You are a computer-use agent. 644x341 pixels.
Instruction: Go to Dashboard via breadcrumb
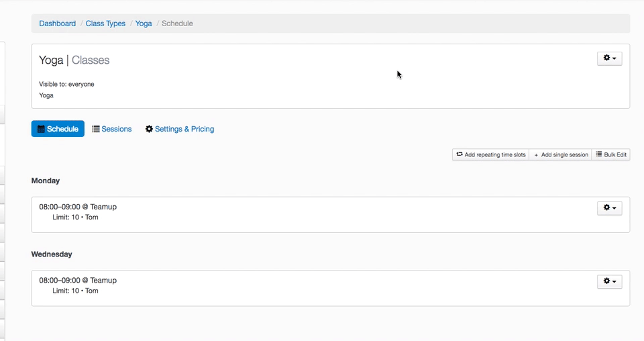pos(57,23)
